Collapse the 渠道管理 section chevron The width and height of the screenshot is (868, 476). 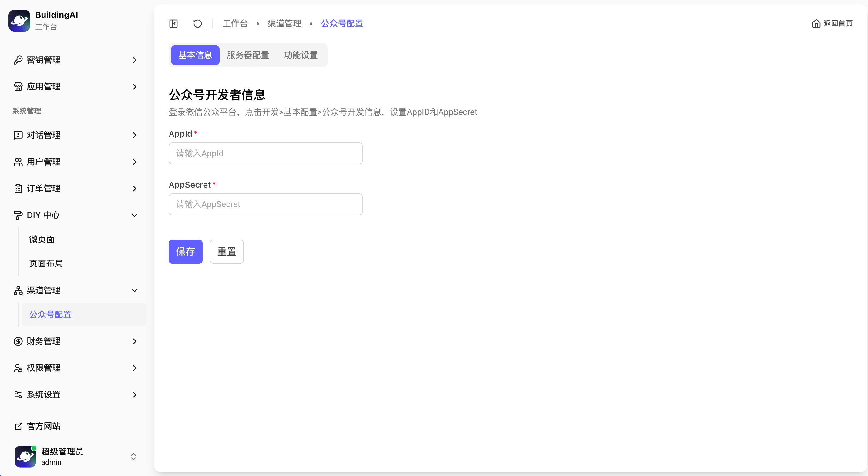[134, 290]
